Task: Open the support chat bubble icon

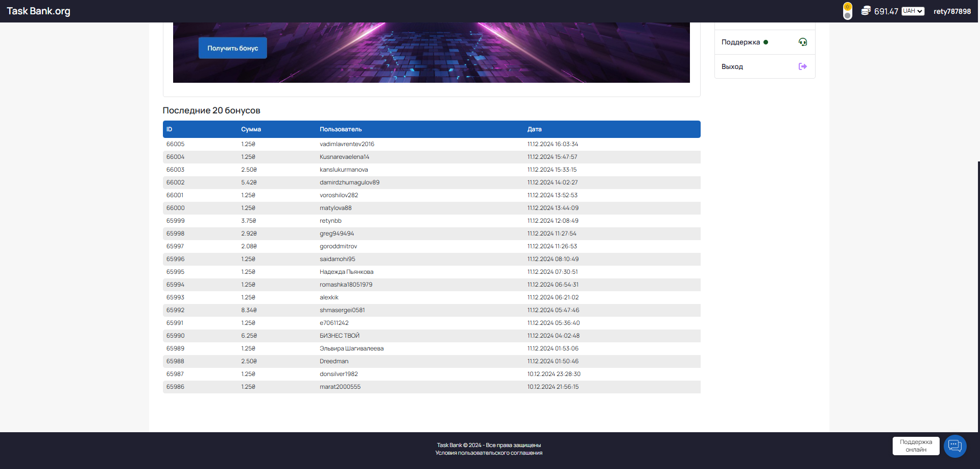Action: pyautogui.click(x=955, y=446)
